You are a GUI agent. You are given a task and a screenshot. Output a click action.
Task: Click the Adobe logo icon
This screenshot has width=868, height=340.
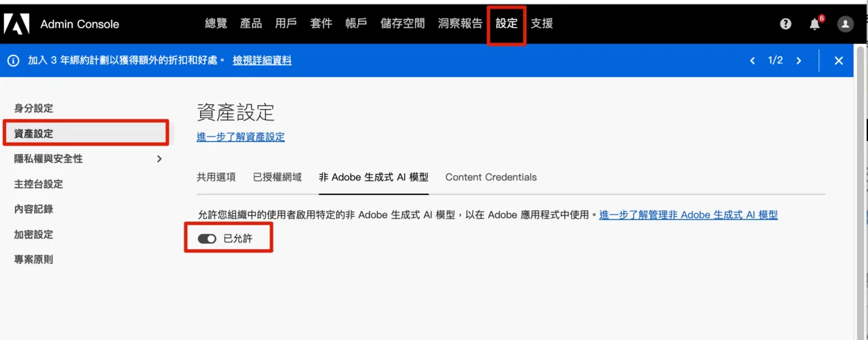pyautogui.click(x=17, y=24)
